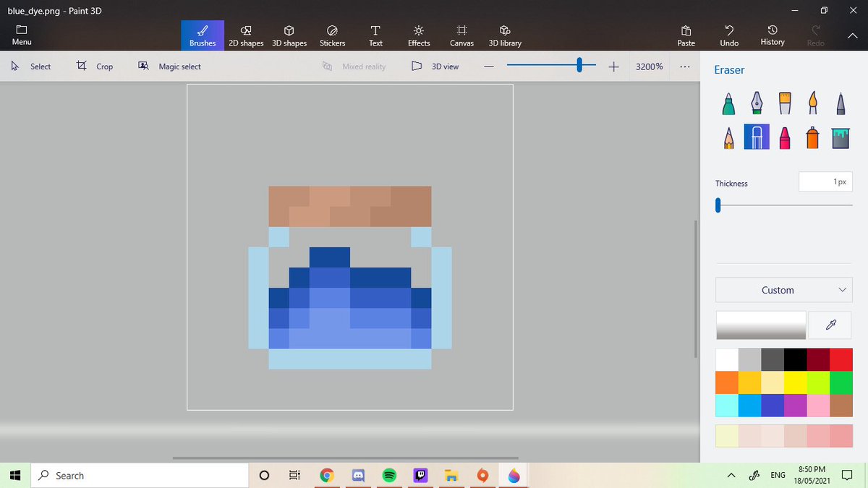
Task: Select the Pencil brush
Action: point(728,137)
